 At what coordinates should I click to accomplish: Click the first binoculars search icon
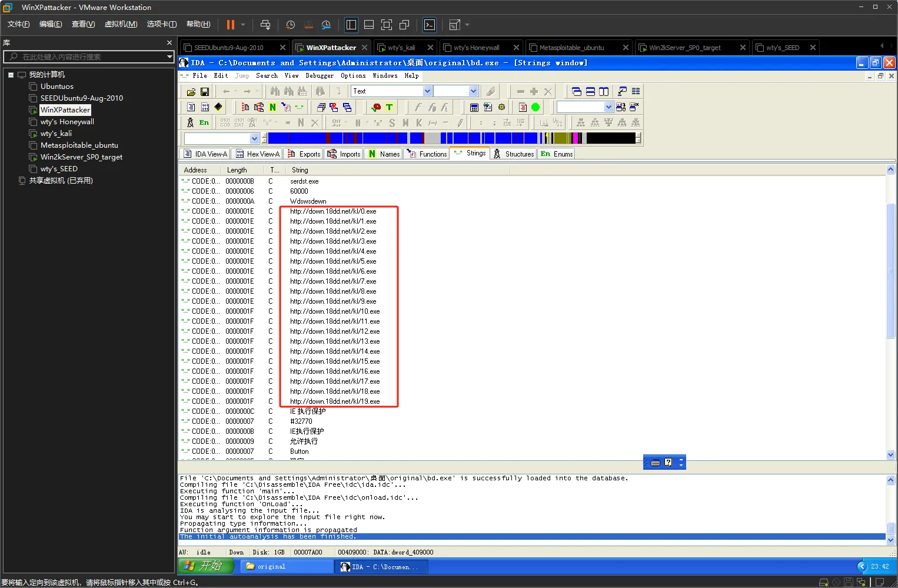pos(275,91)
